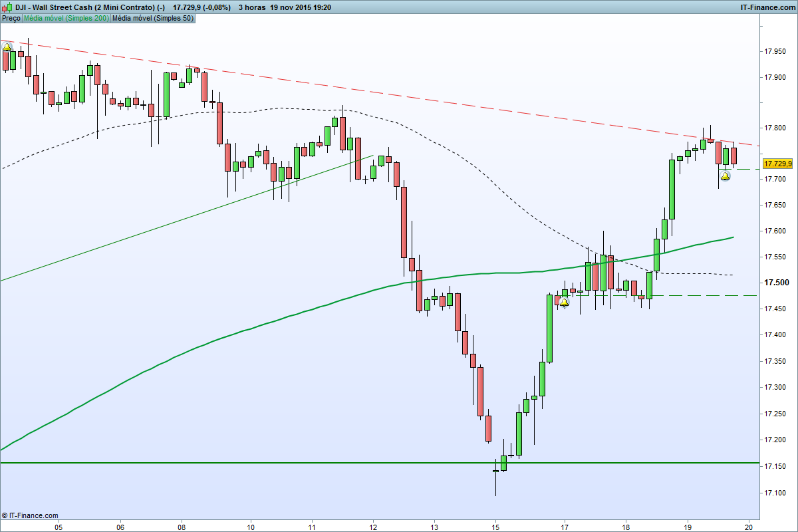The image size is (798, 532).
Task: Click the 3 horas timeframe text
Action: 253,7
